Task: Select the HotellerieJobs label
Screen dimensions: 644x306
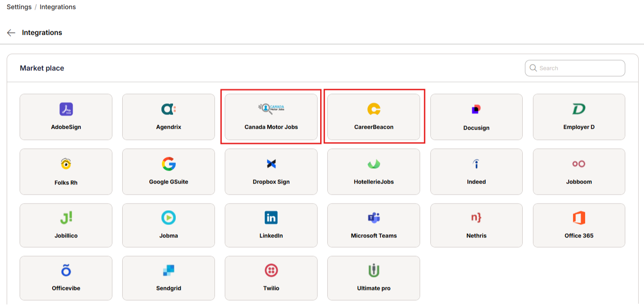Action: coord(374,182)
